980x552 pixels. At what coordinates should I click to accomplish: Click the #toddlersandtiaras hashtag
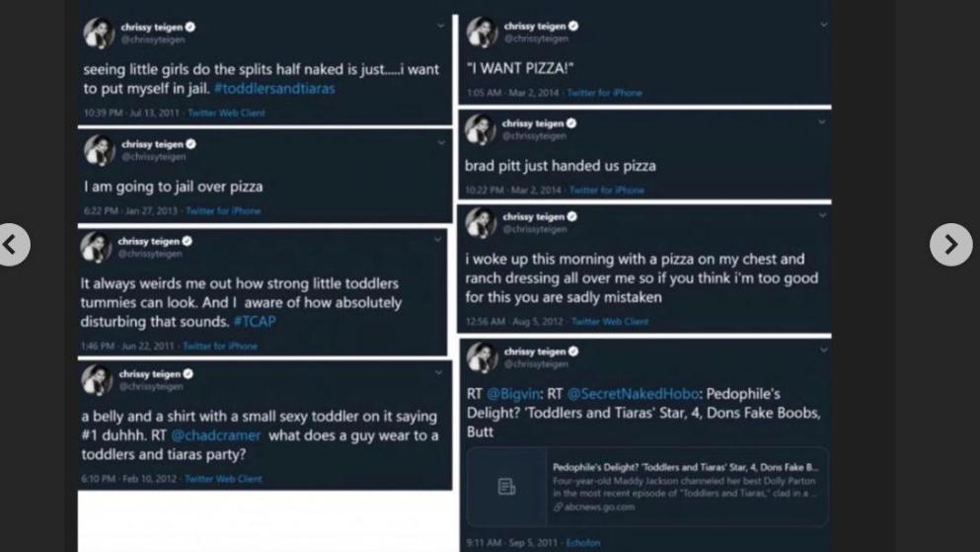pos(273,88)
